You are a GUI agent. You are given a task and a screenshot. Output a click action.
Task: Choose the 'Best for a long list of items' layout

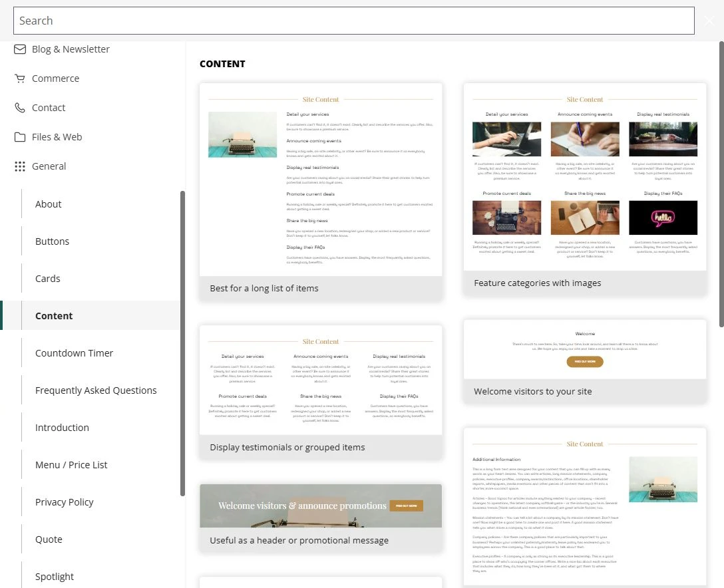tap(321, 192)
